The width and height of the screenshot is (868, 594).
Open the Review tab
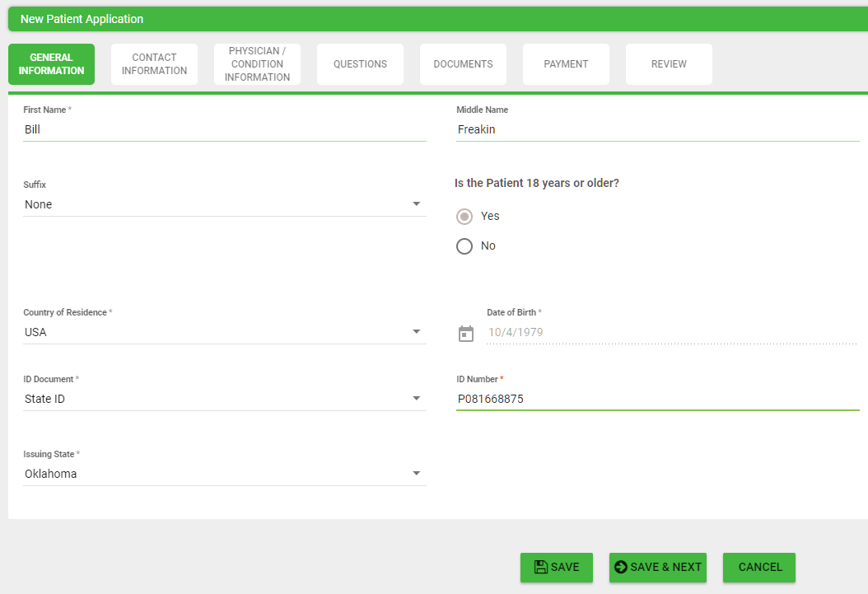pyautogui.click(x=669, y=64)
